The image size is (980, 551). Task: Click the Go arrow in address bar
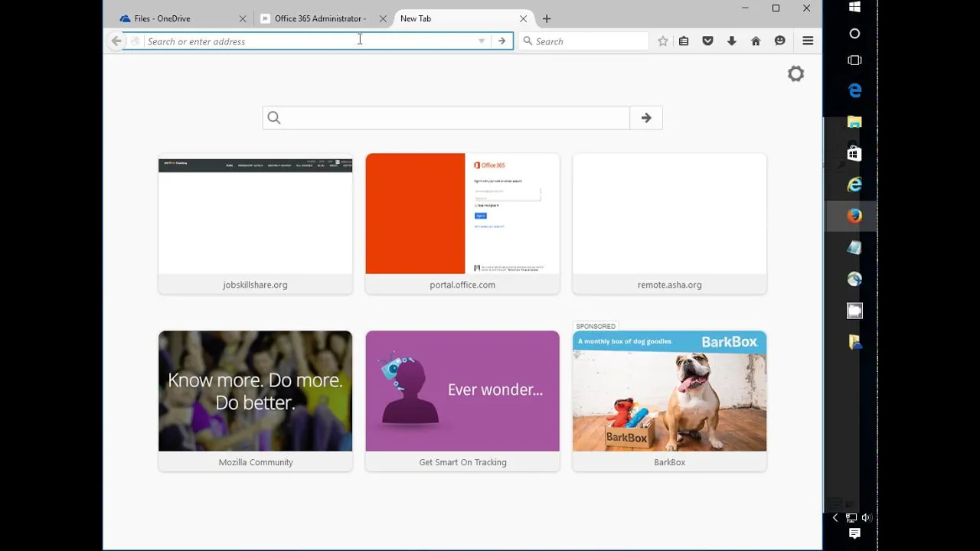click(501, 41)
